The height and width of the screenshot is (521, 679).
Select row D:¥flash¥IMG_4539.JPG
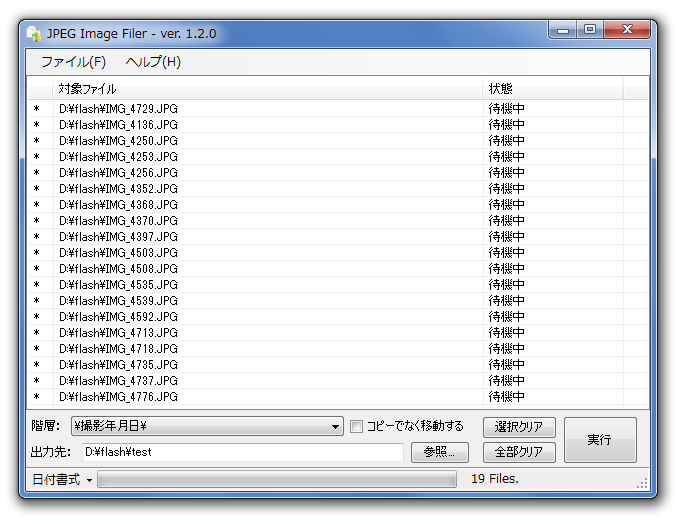(338, 301)
